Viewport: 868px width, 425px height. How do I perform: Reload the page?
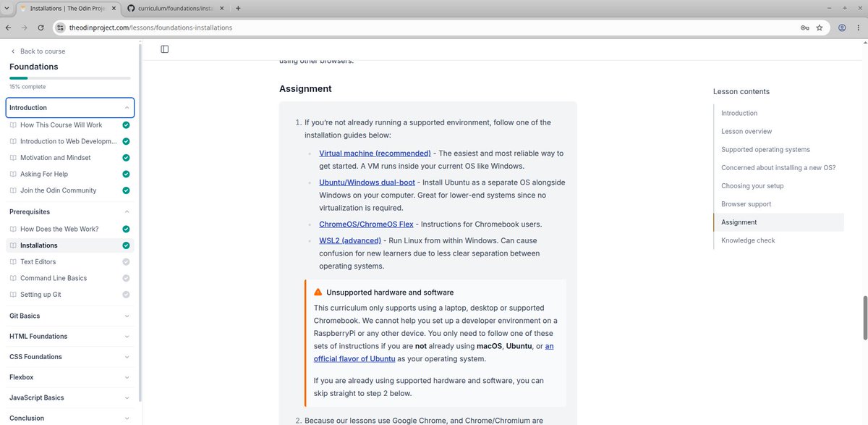tap(41, 28)
